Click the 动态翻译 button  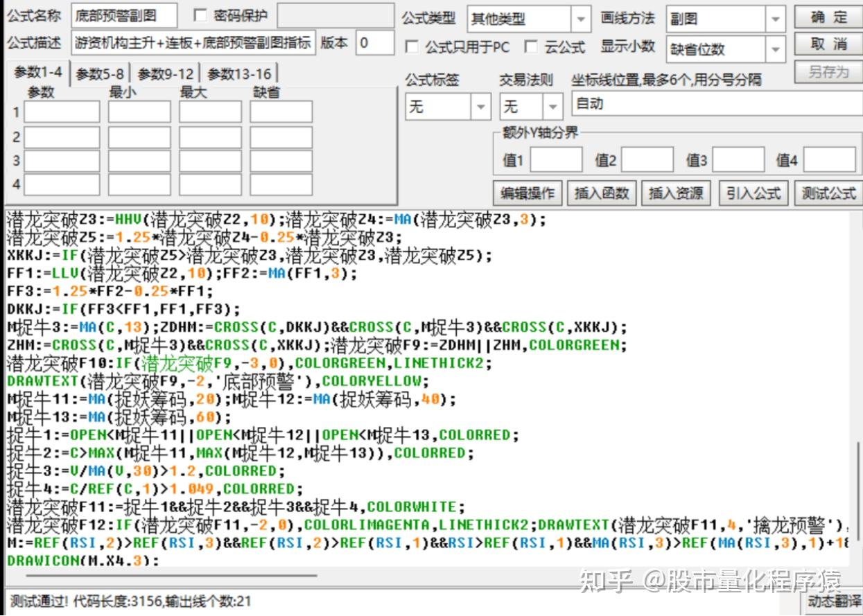pyautogui.click(x=831, y=601)
